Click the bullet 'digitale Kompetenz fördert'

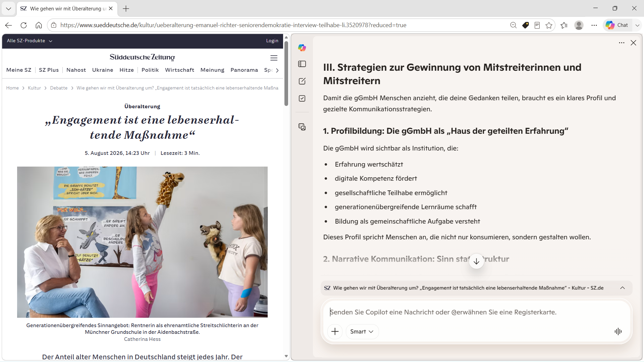coord(376,179)
